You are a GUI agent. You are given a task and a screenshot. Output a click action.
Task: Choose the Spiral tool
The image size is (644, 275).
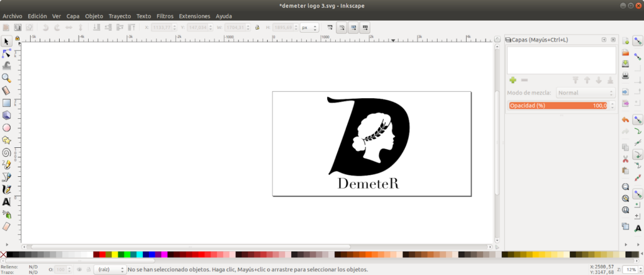(6, 152)
